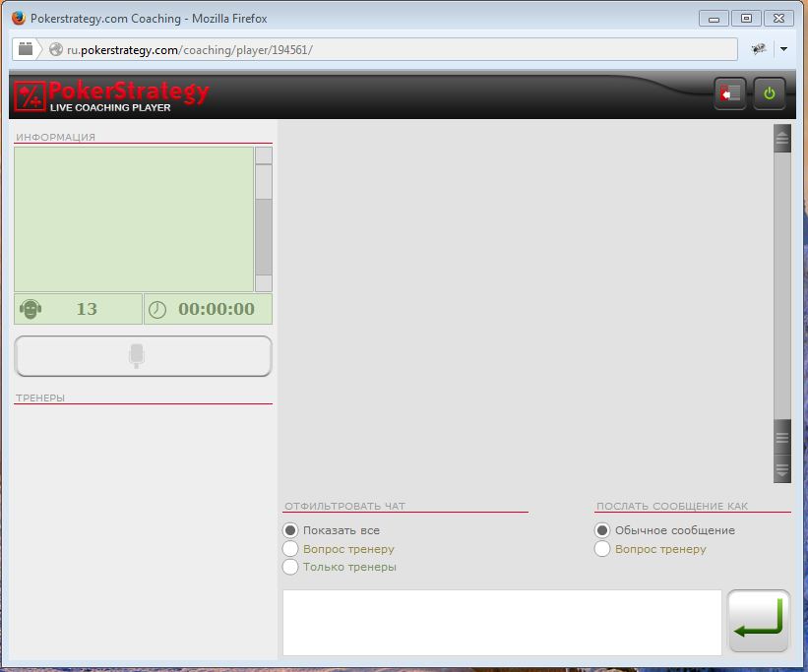Send message with green enter arrow button
This screenshot has height=672, width=808.
pyautogui.click(x=758, y=621)
